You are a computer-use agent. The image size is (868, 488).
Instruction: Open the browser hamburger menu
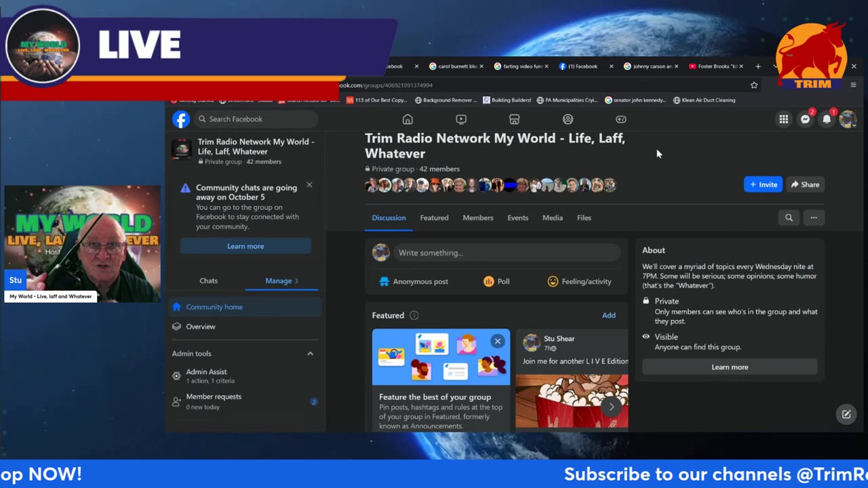pos(854,85)
